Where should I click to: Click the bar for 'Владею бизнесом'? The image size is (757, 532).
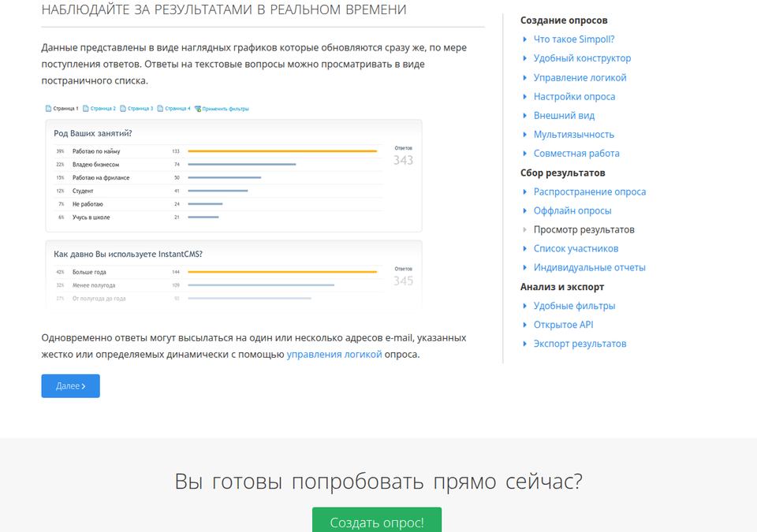[242, 165]
